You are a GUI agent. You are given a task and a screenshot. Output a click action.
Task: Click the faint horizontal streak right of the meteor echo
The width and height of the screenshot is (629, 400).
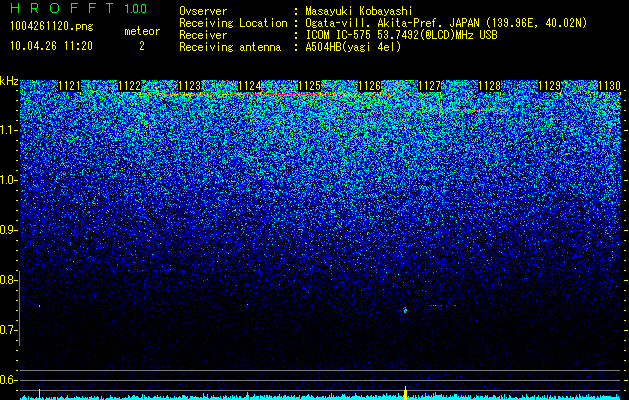point(442,306)
